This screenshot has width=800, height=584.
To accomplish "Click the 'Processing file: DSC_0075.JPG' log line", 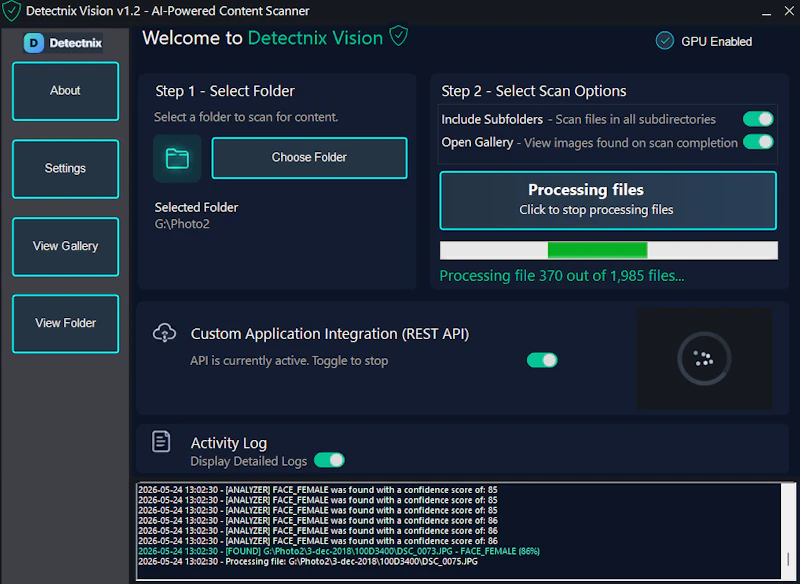I will pos(308,562).
